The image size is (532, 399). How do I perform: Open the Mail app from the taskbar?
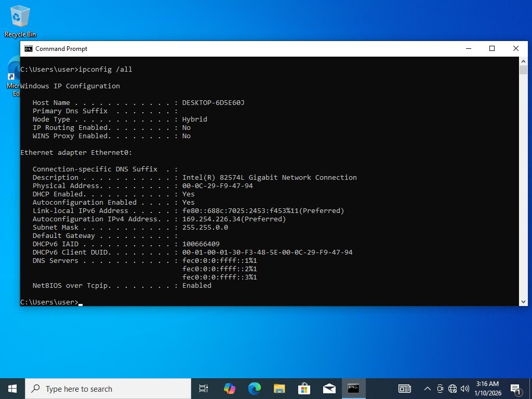click(329, 389)
